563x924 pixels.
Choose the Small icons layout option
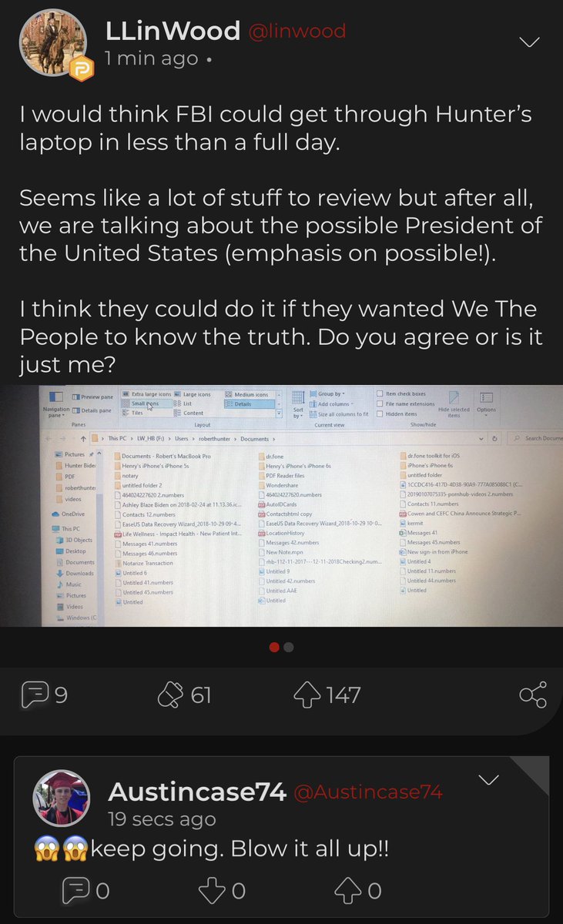pyautogui.click(x=143, y=403)
